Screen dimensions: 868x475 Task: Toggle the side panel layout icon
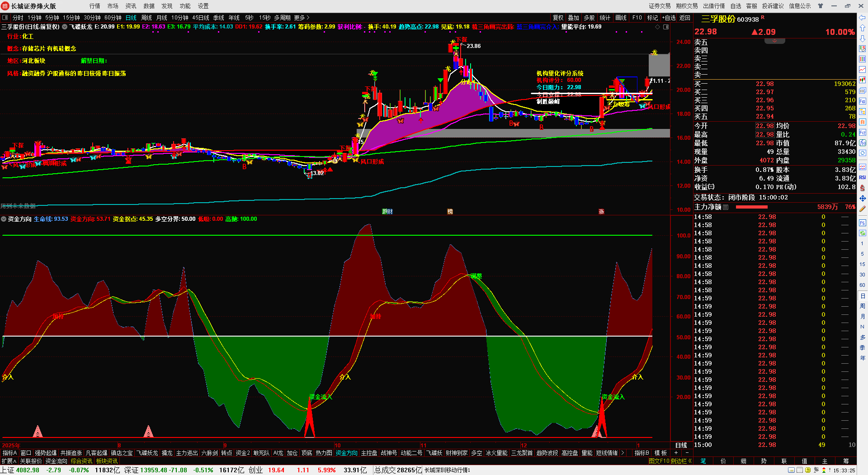666,27
